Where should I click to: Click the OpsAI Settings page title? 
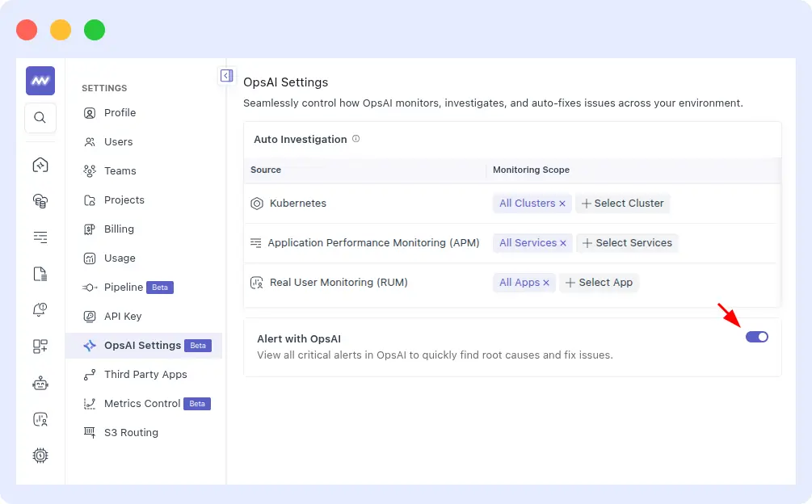click(286, 82)
